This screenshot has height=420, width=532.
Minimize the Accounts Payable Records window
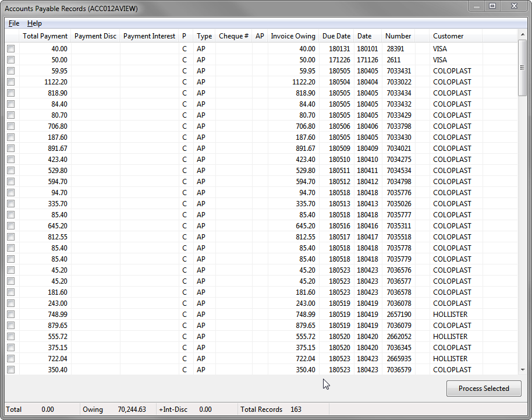[x=477, y=6]
